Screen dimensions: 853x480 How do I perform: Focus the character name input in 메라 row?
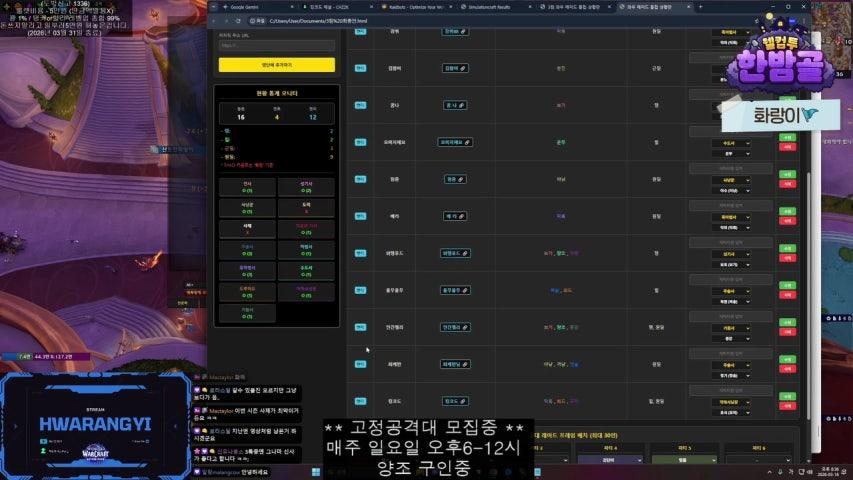tap(731, 205)
